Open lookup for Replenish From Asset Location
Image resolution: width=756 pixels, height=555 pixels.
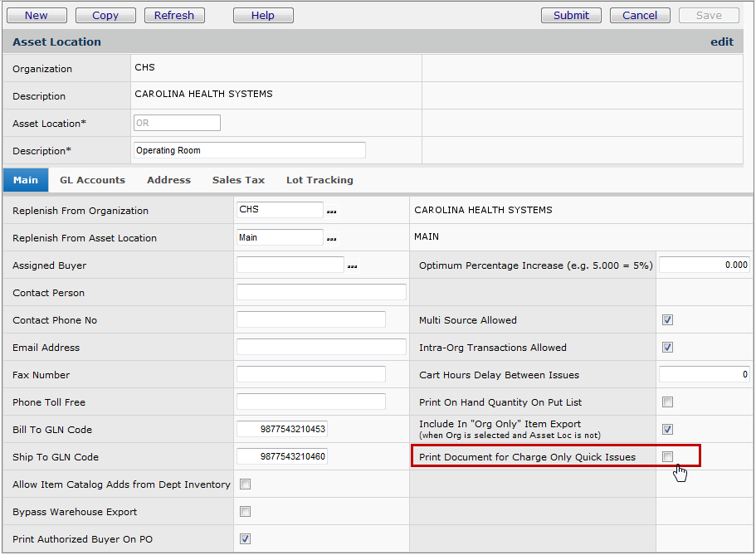click(332, 239)
